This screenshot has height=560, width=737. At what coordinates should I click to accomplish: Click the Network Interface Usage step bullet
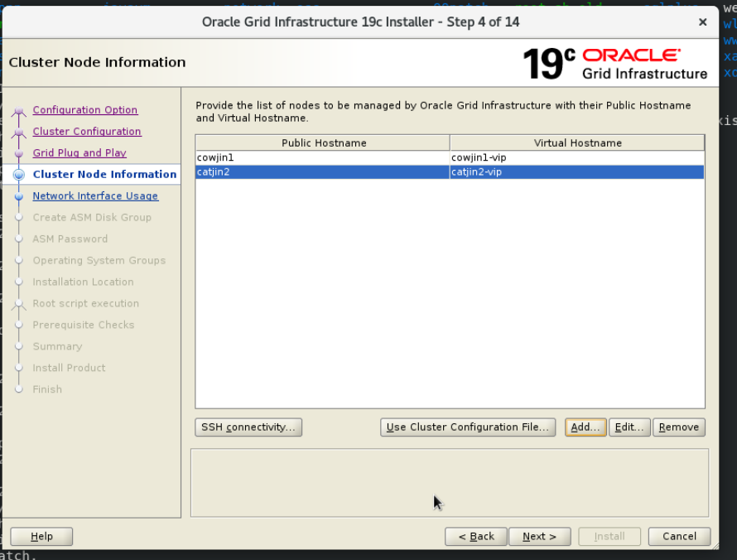coord(19,196)
